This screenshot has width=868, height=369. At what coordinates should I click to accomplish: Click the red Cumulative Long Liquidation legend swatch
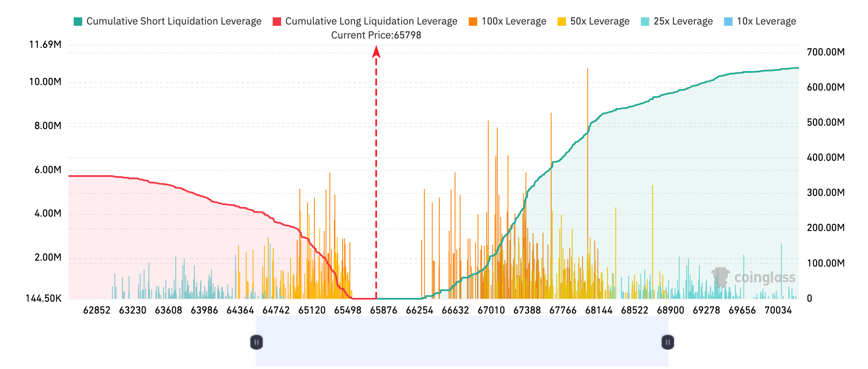click(x=277, y=22)
